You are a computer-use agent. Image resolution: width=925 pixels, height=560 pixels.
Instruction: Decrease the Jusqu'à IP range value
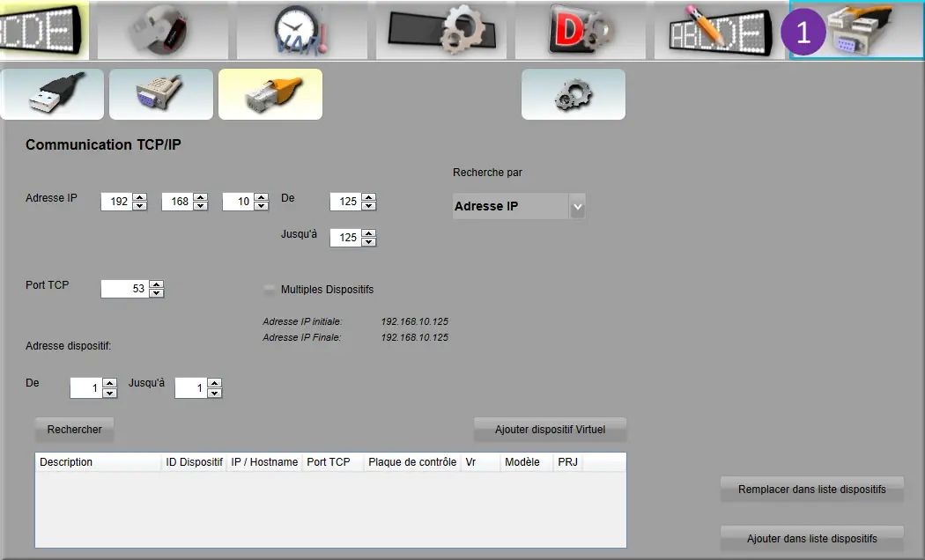368,242
